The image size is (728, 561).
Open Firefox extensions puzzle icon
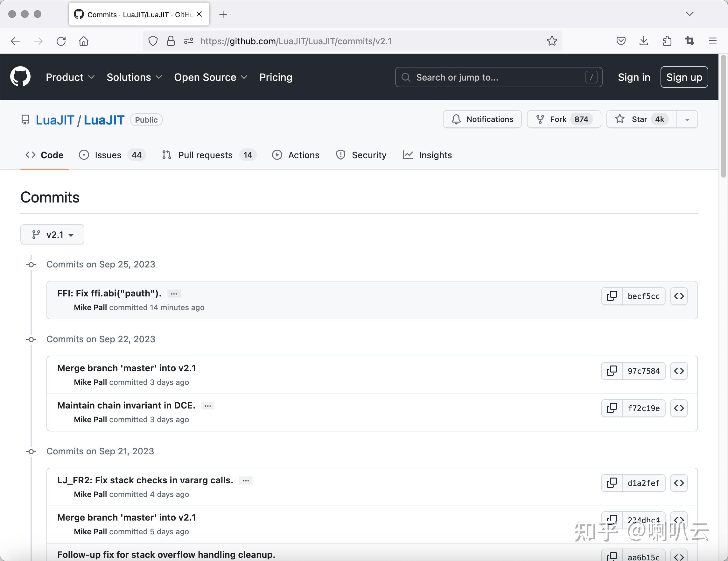coord(667,41)
